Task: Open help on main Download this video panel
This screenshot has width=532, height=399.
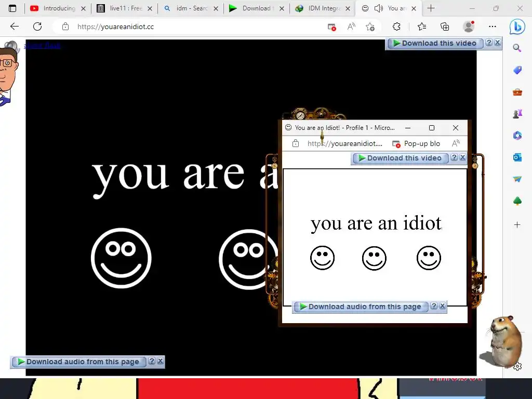Action: 489,43
